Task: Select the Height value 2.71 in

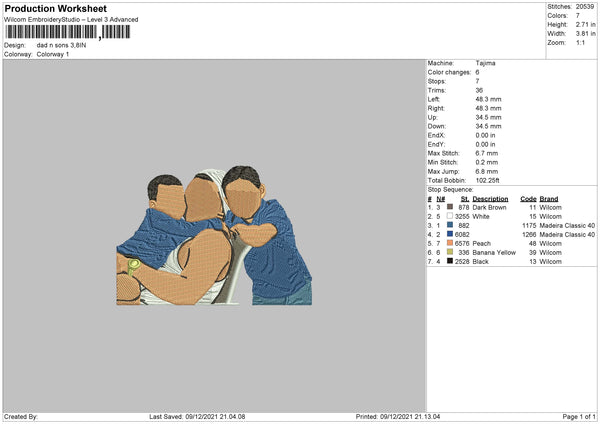Action: point(585,24)
